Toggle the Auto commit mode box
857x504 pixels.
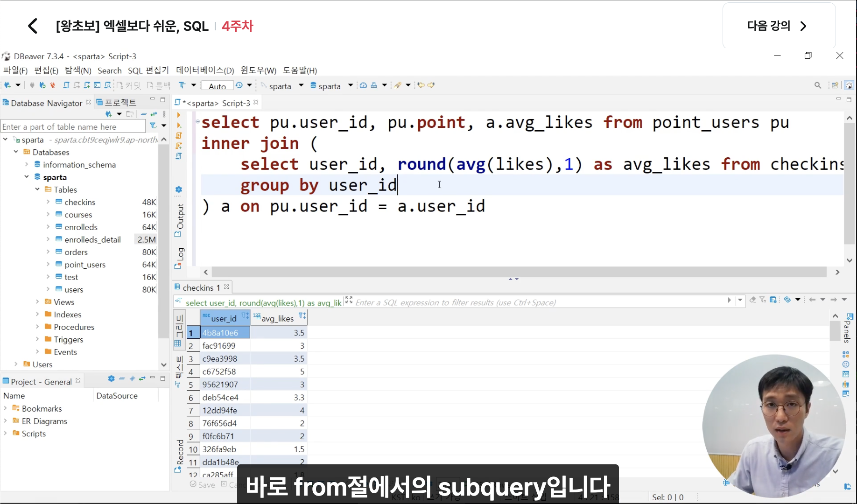pyautogui.click(x=217, y=86)
